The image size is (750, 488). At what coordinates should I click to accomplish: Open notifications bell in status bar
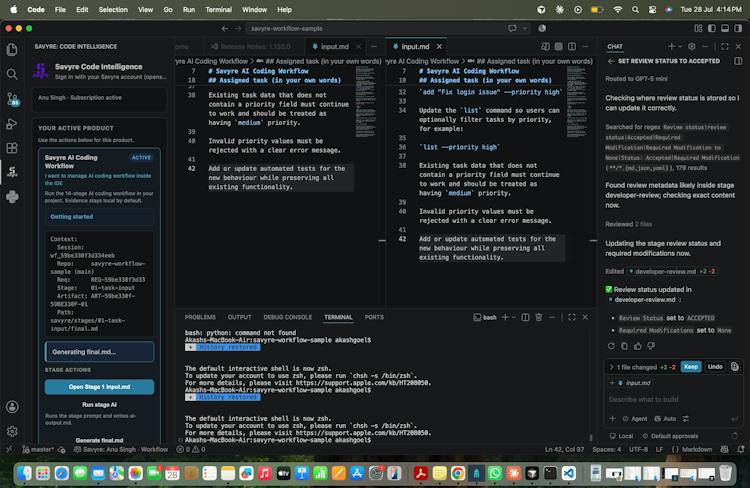click(741, 449)
